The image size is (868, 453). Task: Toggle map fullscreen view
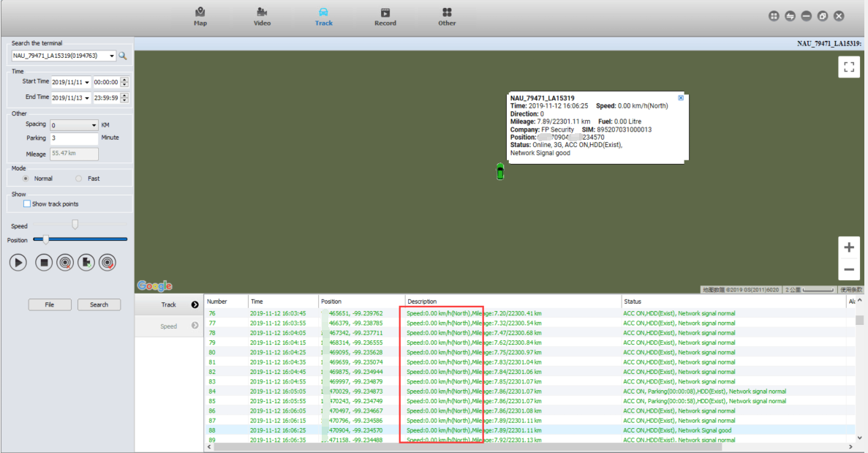point(849,67)
